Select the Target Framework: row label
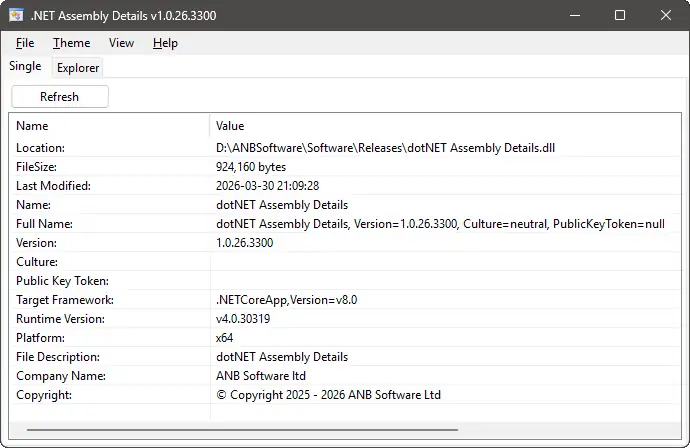 click(x=65, y=300)
